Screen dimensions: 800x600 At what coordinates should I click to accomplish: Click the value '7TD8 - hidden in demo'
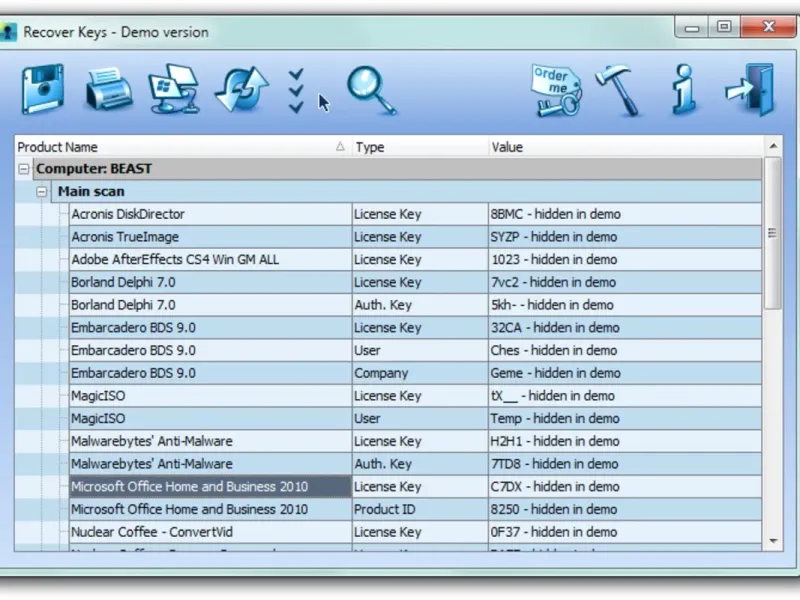click(555, 464)
